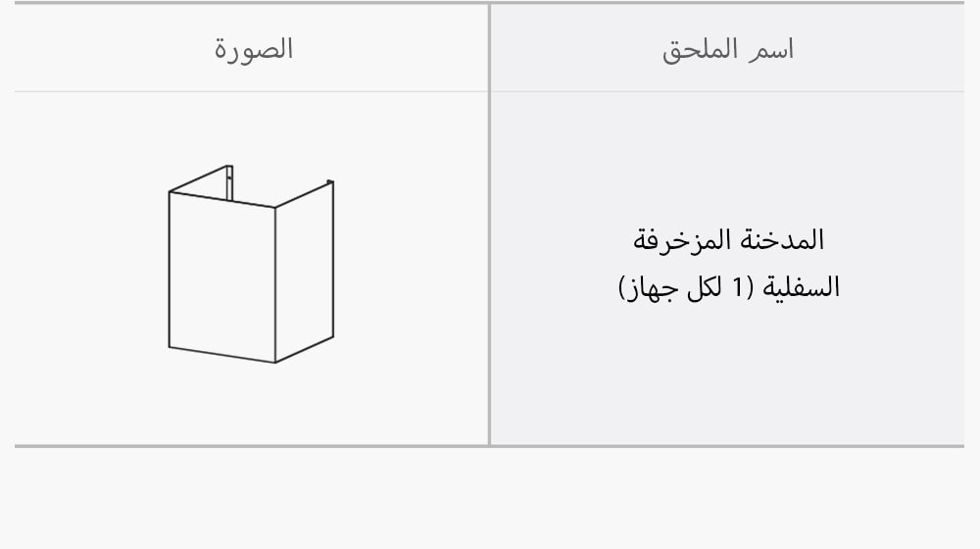Image resolution: width=980 pixels, height=549 pixels.
Task: Select the word السفلية in accessory name
Action: [804, 288]
